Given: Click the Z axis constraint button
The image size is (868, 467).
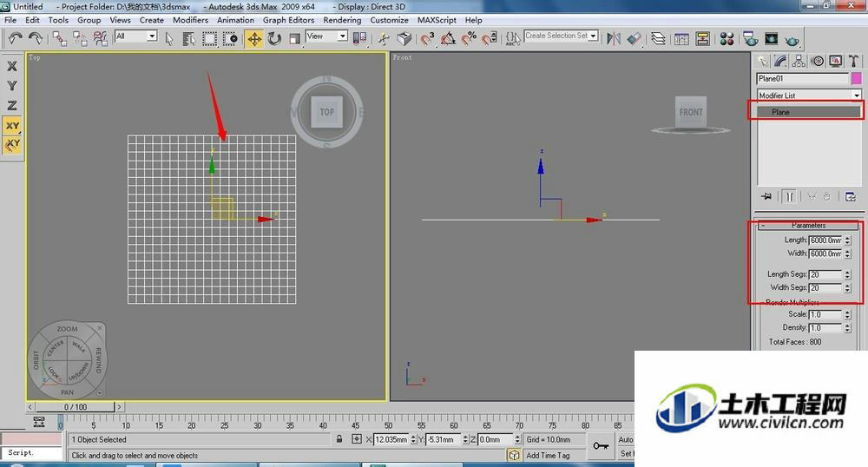Looking at the screenshot, I should [x=11, y=105].
